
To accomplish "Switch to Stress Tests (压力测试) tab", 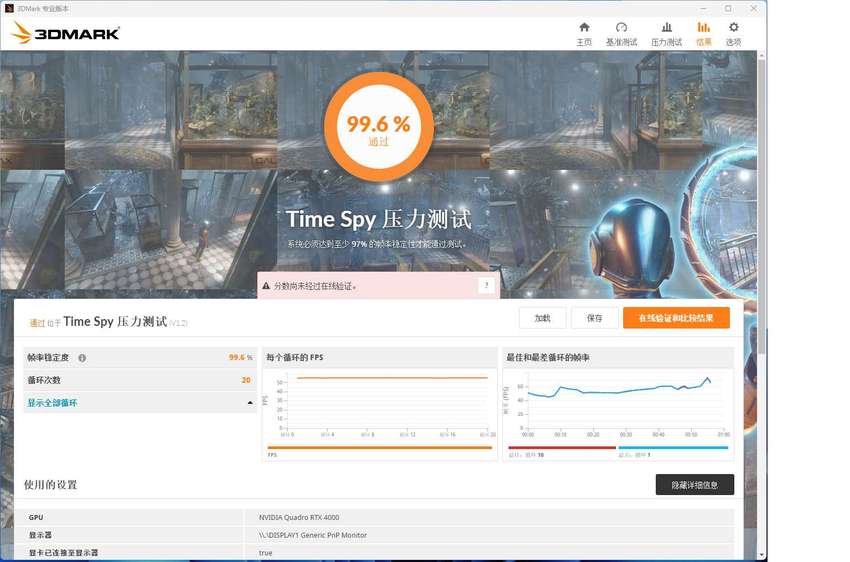I will coord(666,34).
